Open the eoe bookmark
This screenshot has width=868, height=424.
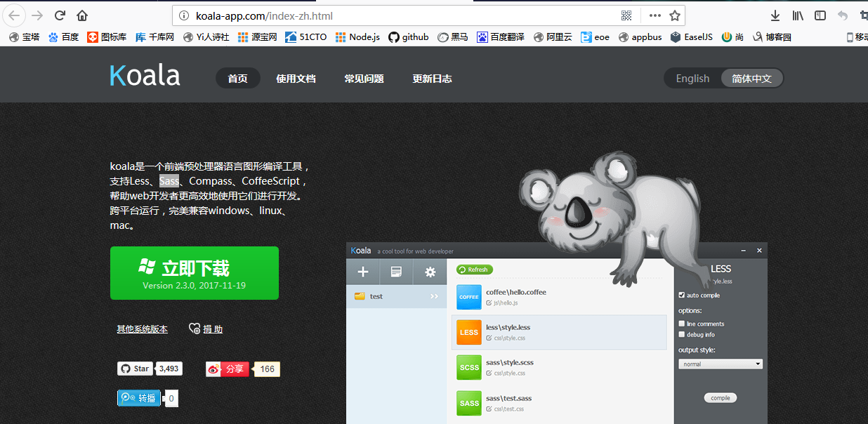click(x=595, y=37)
